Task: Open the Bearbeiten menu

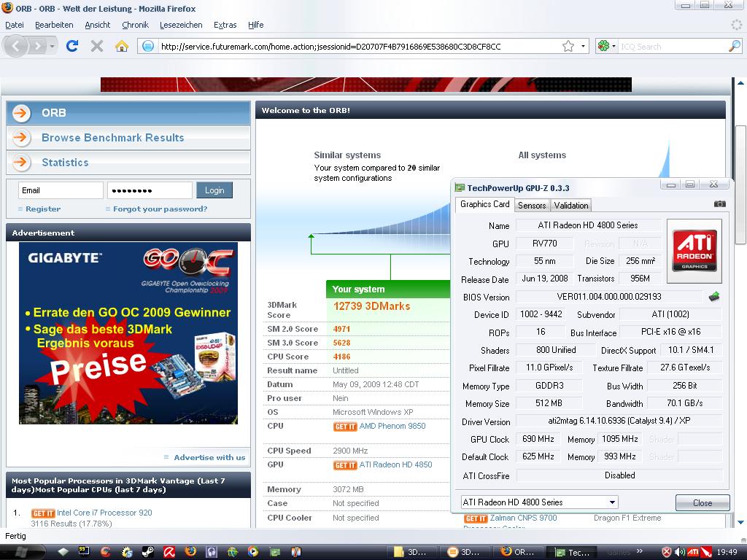Action: 54,25
